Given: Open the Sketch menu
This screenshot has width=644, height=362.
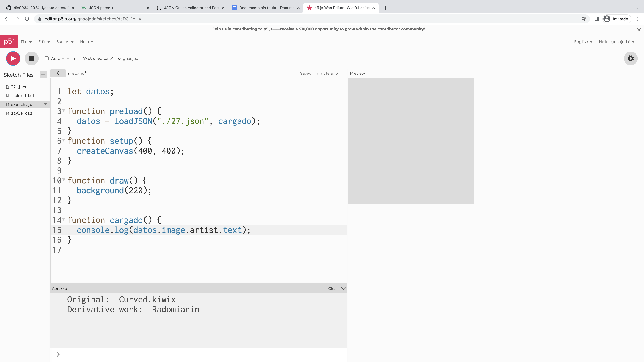Looking at the screenshot, I should 65,42.
